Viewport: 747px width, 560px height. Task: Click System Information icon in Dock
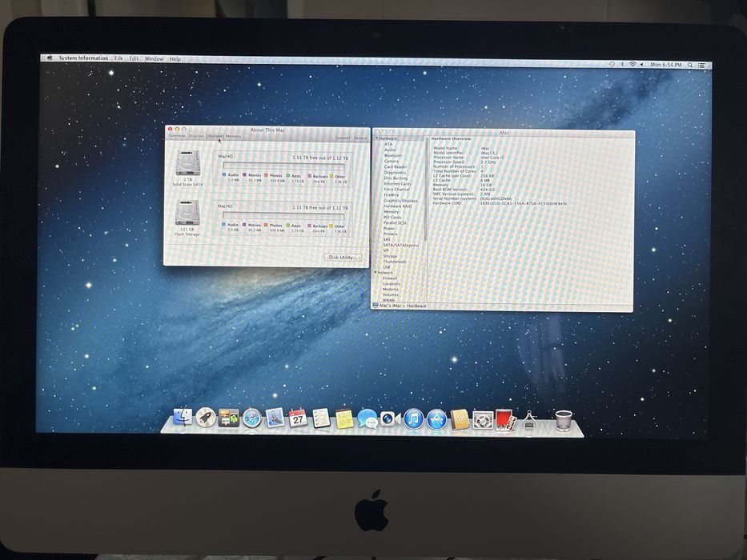coord(528,421)
